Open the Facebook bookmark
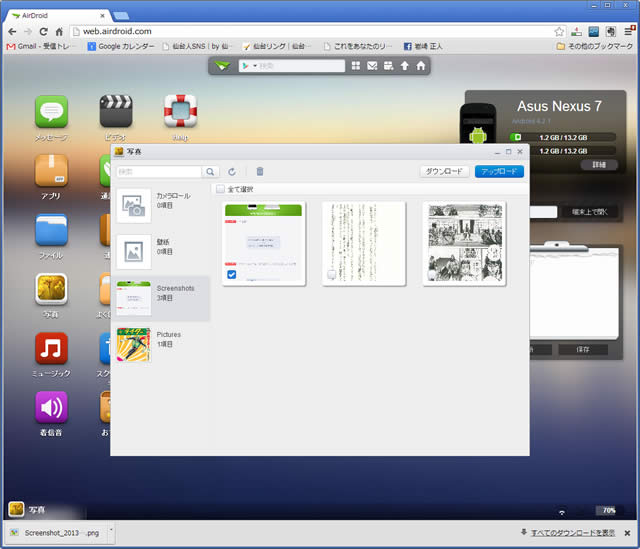This screenshot has width=640, height=549. (x=423, y=46)
